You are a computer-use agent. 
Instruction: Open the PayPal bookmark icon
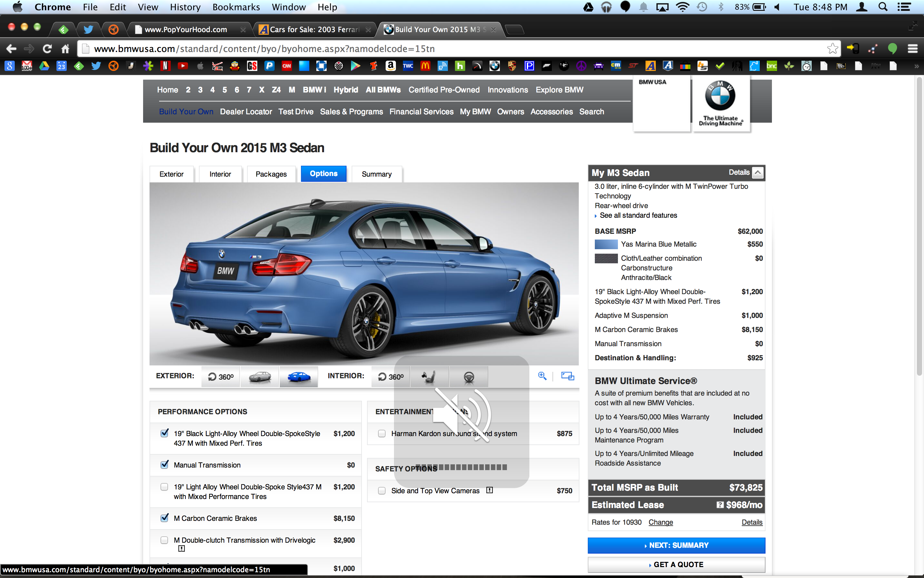pos(269,66)
